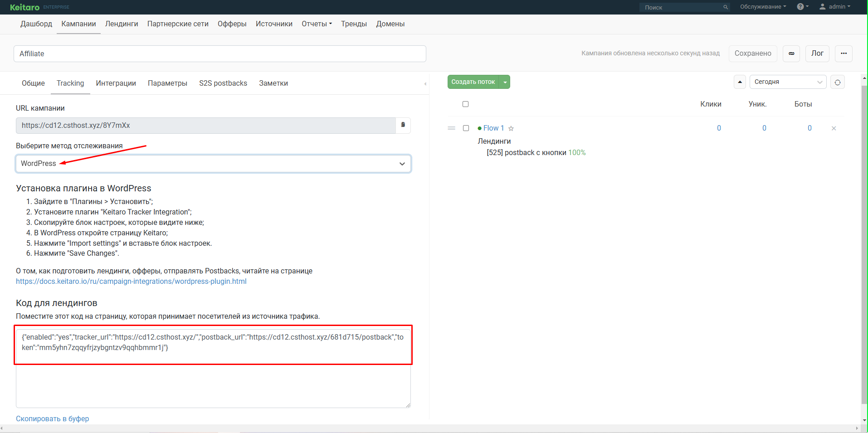Open the Обслуживание dropdown menu
868x433 pixels.
pyautogui.click(x=763, y=7)
